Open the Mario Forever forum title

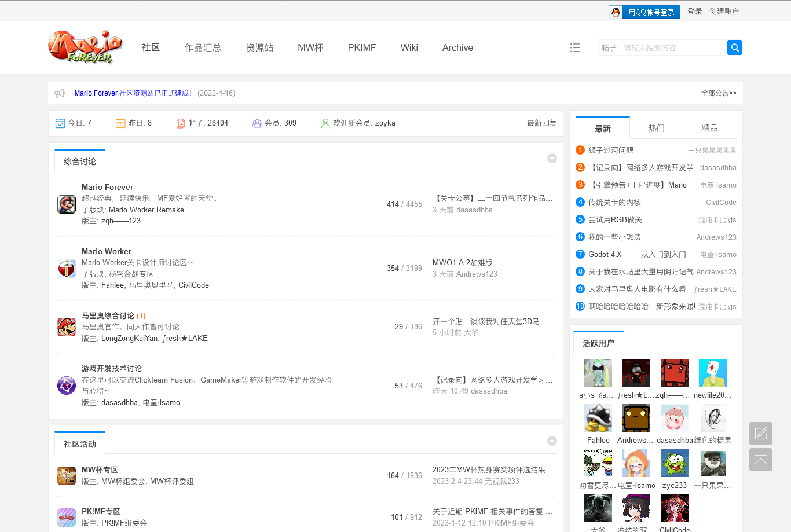(107, 188)
